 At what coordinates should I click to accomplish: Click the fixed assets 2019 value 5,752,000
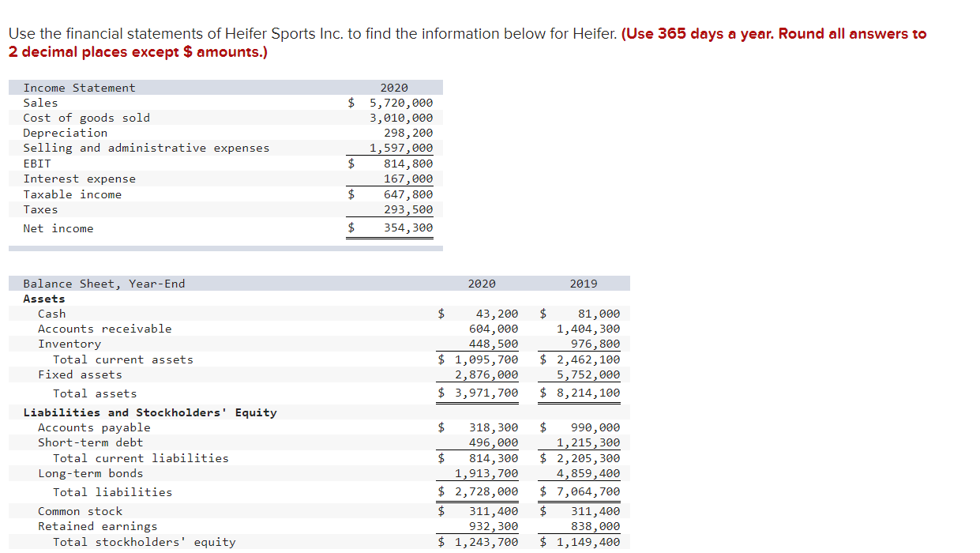pyautogui.click(x=588, y=374)
